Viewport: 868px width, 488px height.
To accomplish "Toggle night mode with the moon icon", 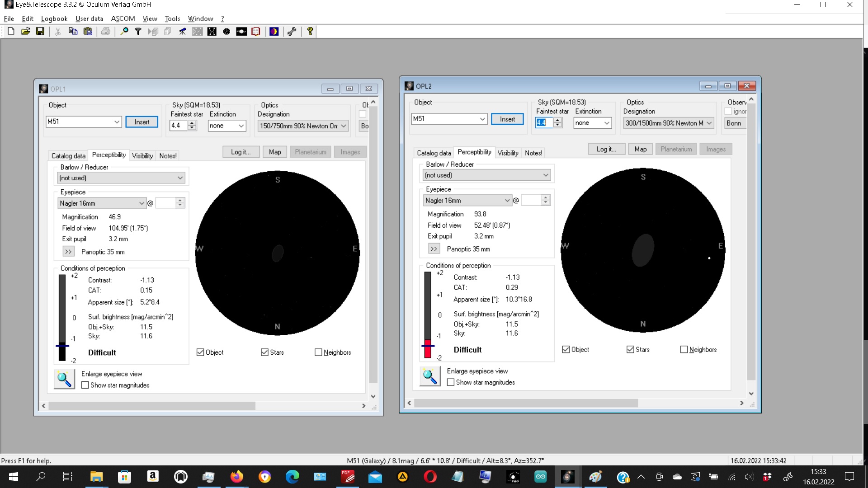I will pyautogui.click(x=274, y=31).
